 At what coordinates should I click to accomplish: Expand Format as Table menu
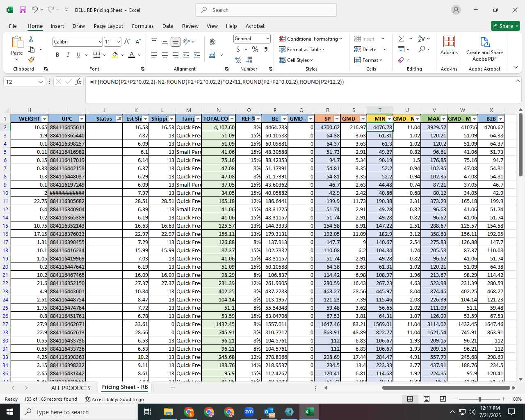302,49
